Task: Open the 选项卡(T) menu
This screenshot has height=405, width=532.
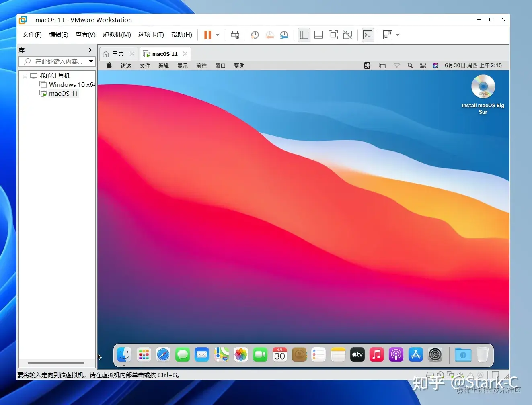Action: tap(151, 35)
